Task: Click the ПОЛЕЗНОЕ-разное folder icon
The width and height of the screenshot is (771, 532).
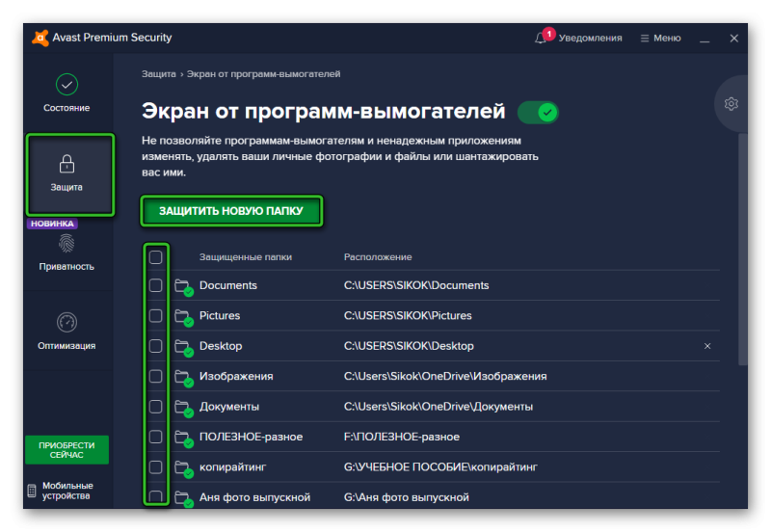Action: (x=183, y=439)
